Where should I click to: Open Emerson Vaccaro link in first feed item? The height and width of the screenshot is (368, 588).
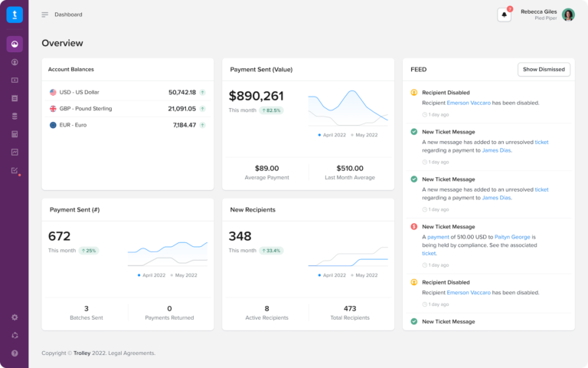469,103
